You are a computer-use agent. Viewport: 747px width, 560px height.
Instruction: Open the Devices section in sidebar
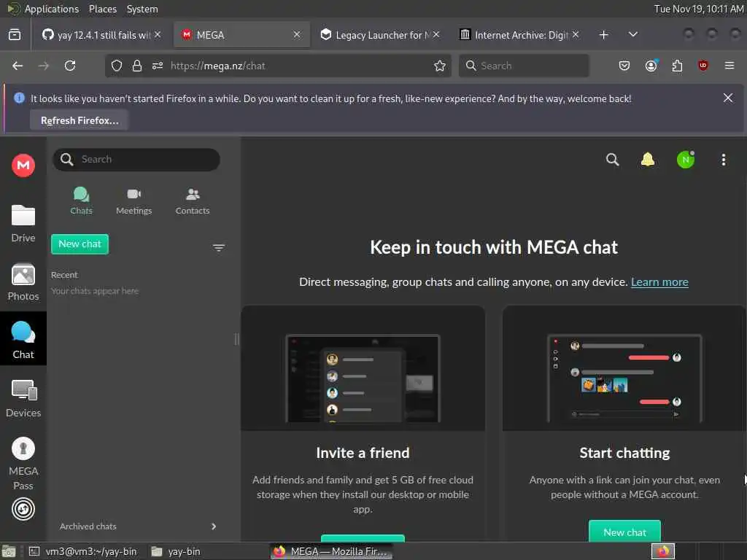pos(23,399)
